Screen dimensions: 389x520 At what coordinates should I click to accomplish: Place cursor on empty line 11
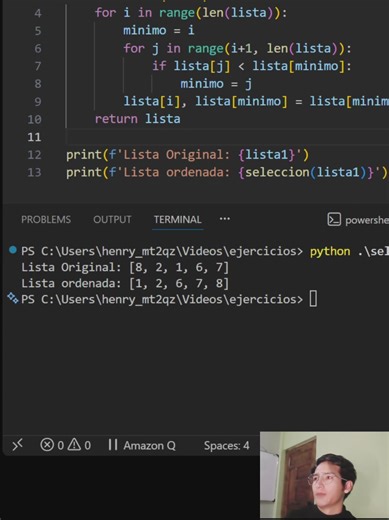point(227,137)
